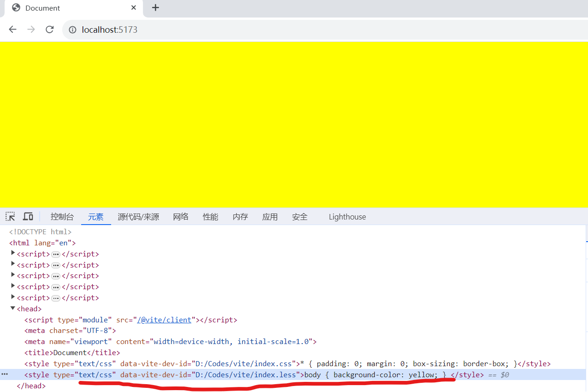Click the browser forward arrow

point(31,30)
